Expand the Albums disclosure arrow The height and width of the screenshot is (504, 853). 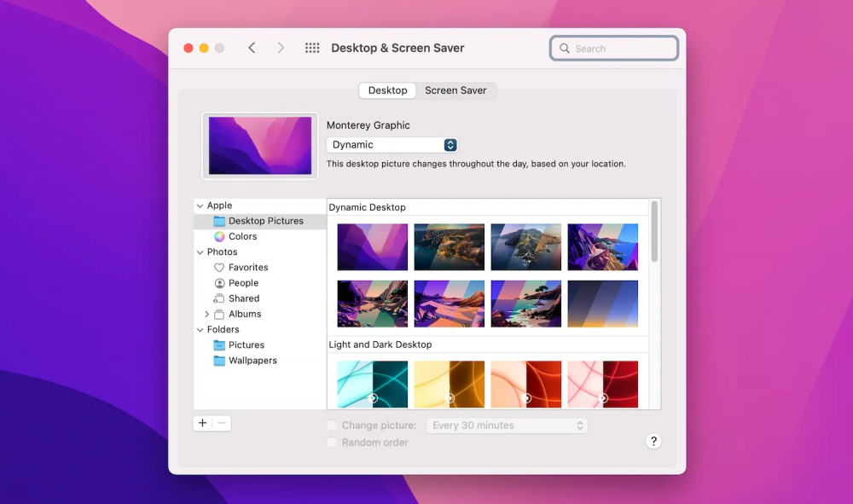pyautogui.click(x=206, y=315)
